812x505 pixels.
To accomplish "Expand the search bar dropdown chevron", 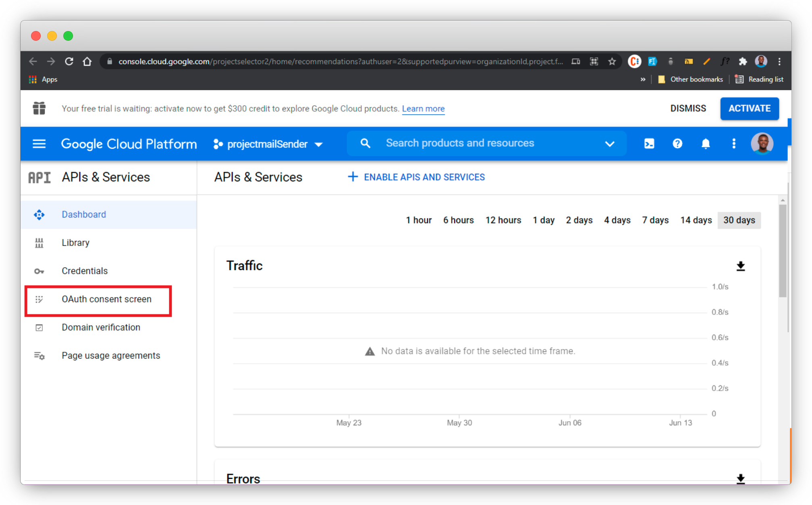I will click(610, 144).
